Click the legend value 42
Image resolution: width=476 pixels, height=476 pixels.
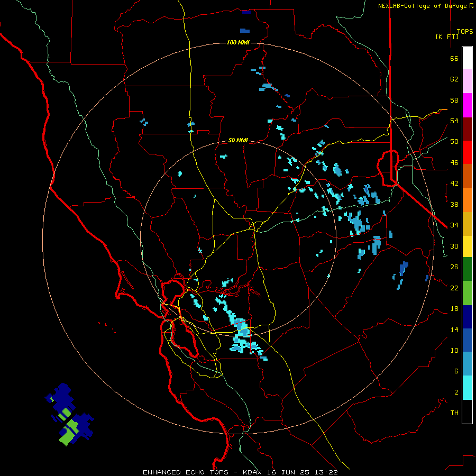[454, 184]
